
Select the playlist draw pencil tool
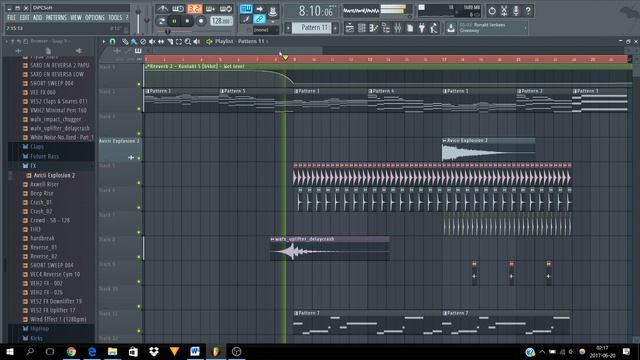(125, 41)
